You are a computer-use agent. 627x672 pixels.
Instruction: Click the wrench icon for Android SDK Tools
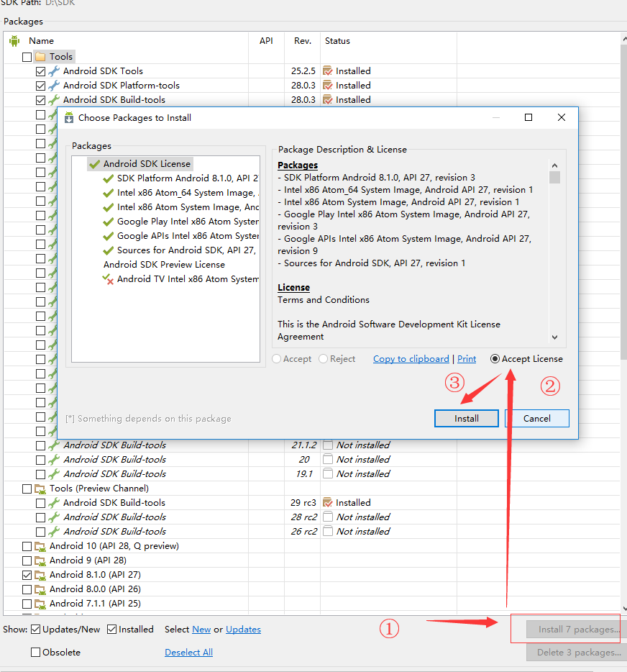click(x=54, y=71)
